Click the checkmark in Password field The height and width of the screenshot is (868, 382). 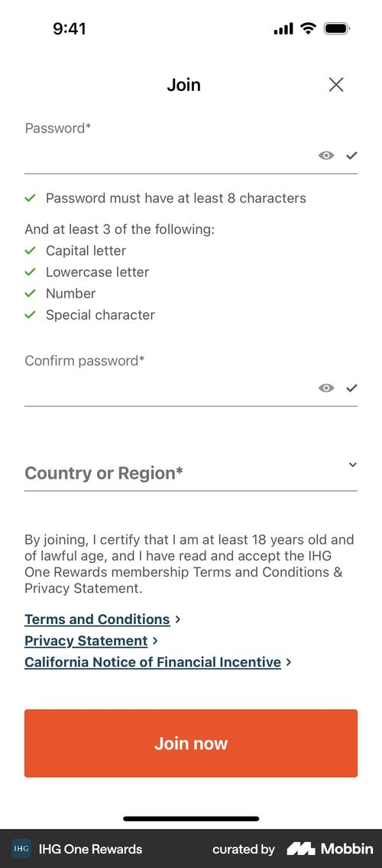click(x=352, y=155)
